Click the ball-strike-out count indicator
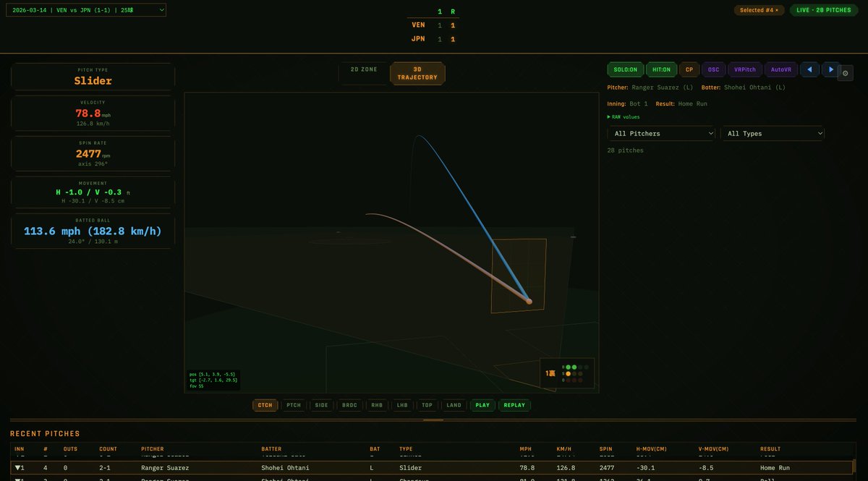This screenshot has height=481, width=868. 567,373
